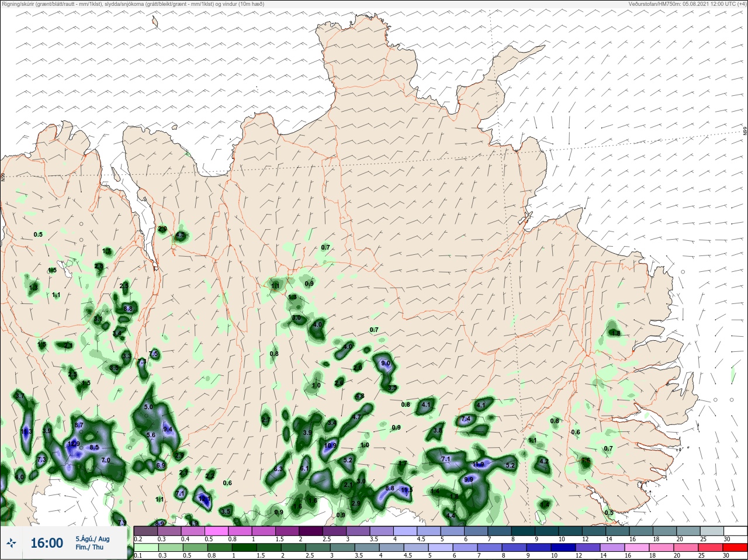
Task: Click the 12.9 precipitation value on the map
Action: click(74, 444)
